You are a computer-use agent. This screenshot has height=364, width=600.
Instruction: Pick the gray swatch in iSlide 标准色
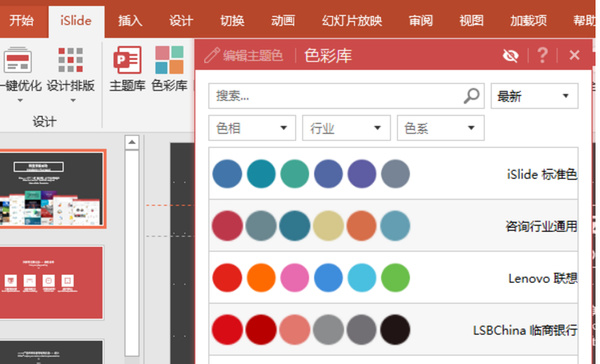[395, 174]
